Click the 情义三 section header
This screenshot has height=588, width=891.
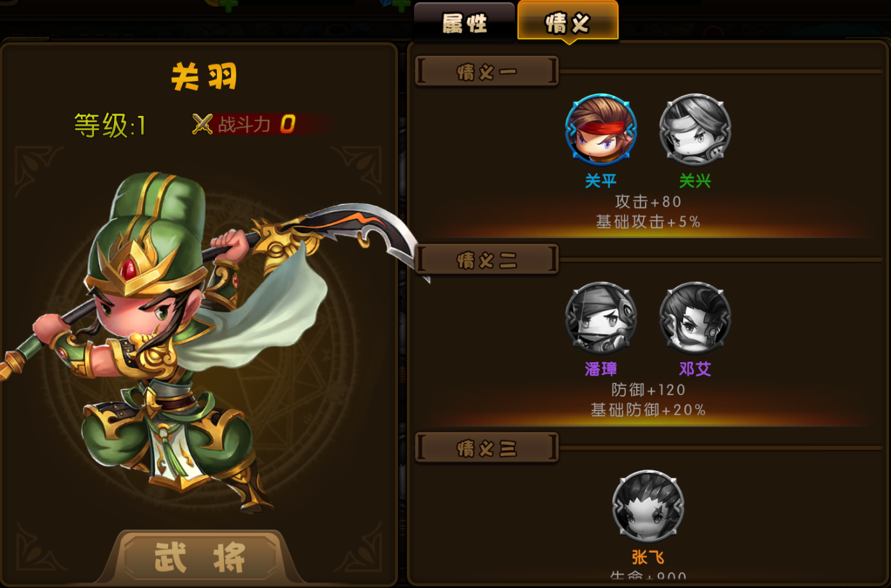click(x=487, y=448)
